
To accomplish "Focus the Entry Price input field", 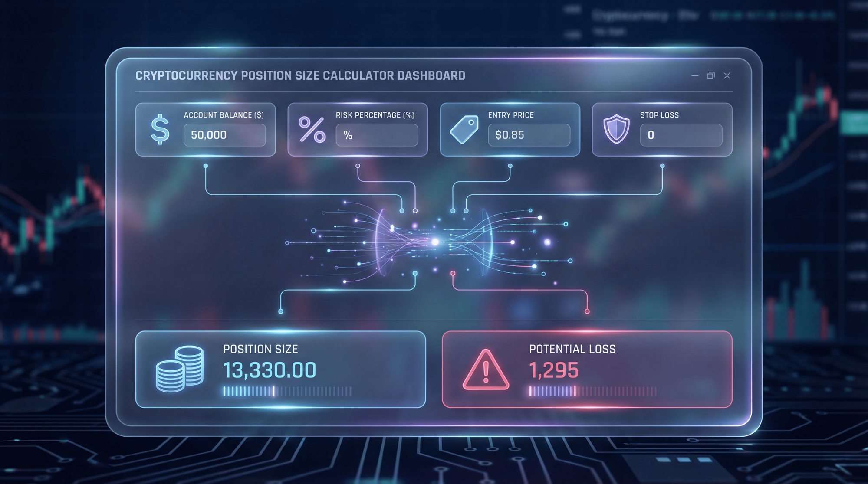I will coord(529,135).
